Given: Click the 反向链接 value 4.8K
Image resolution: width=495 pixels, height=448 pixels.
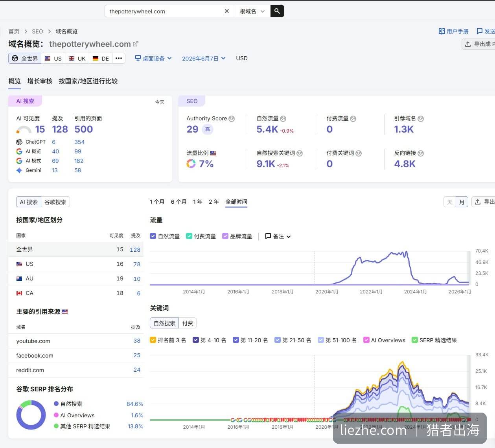Looking at the screenshot, I should (x=405, y=164).
